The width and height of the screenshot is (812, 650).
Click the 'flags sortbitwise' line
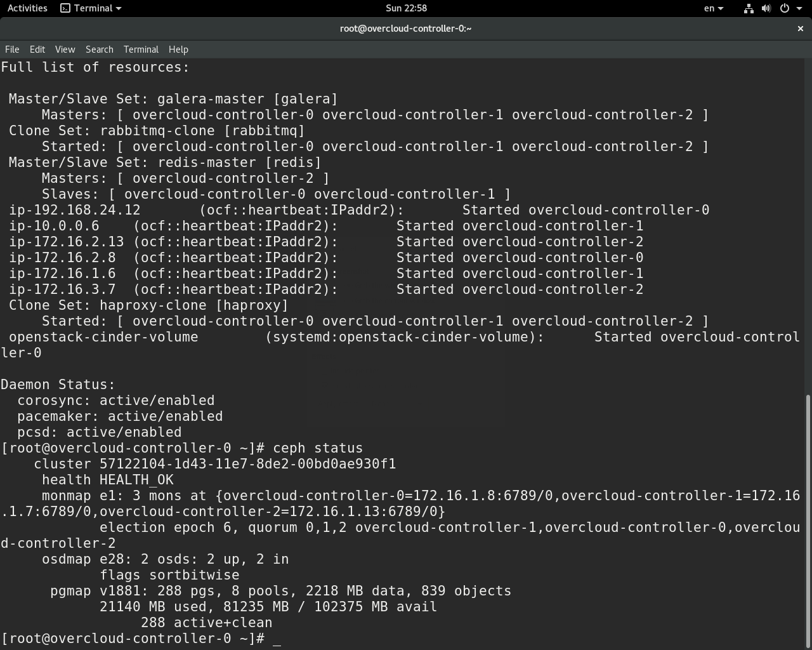[x=169, y=575]
